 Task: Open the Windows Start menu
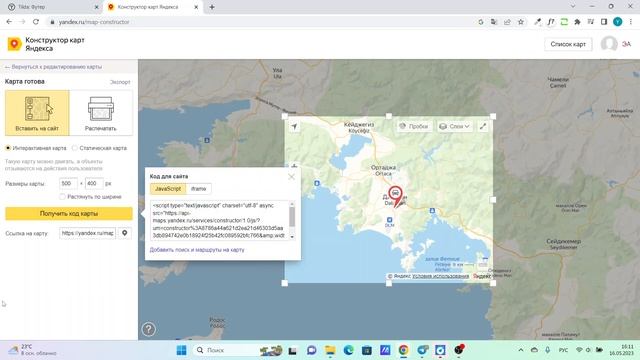[181, 350]
